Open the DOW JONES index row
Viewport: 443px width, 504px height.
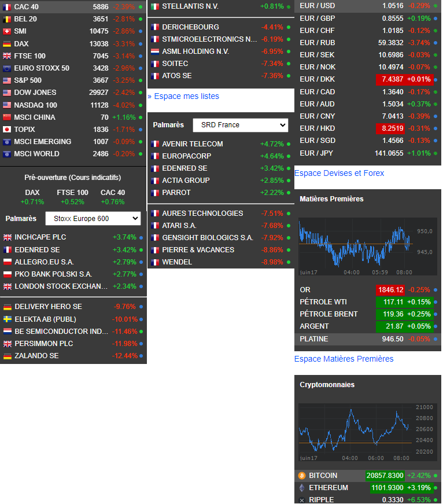click(73, 93)
